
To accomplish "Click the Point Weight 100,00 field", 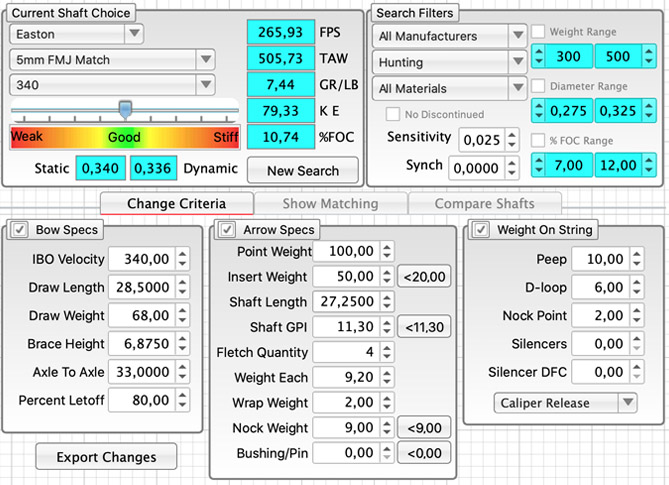I will point(346,251).
